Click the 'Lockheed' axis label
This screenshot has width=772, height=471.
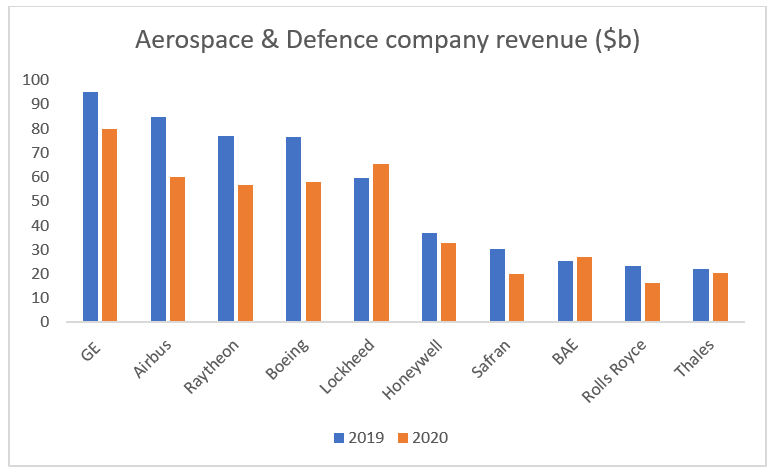click(347, 367)
